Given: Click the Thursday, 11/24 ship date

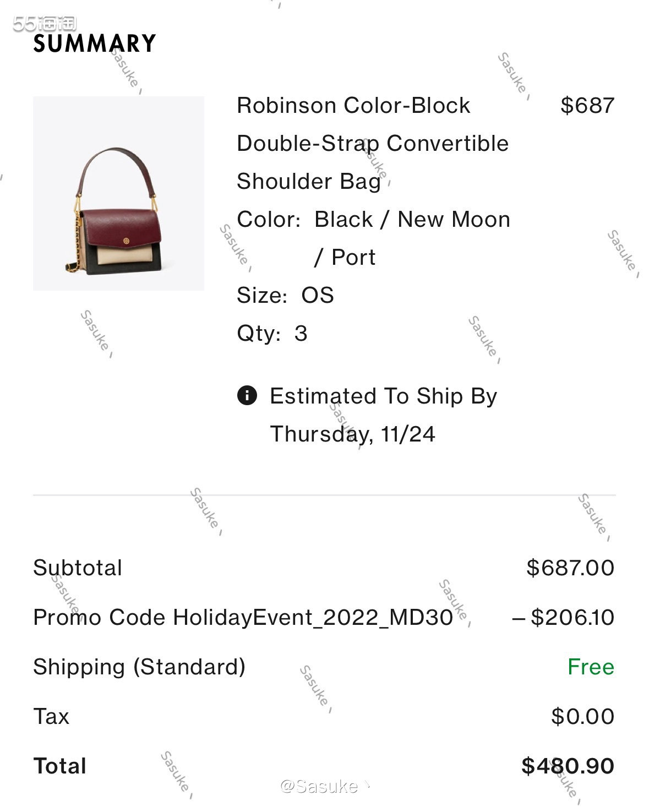Looking at the screenshot, I should (352, 434).
